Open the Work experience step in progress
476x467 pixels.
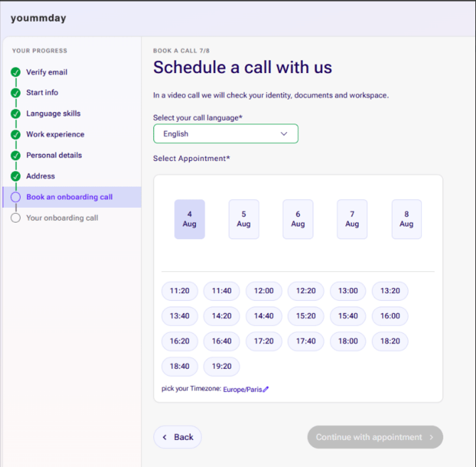click(55, 134)
